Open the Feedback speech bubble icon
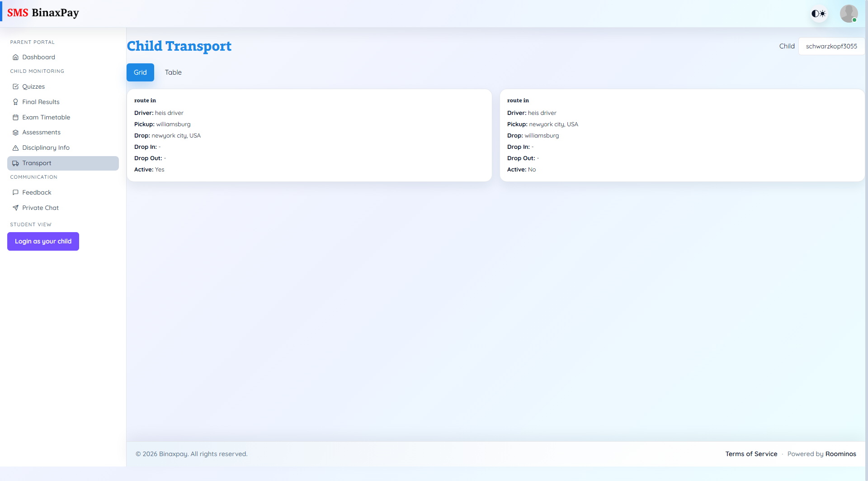868x481 pixels. (x=16, y=192)
